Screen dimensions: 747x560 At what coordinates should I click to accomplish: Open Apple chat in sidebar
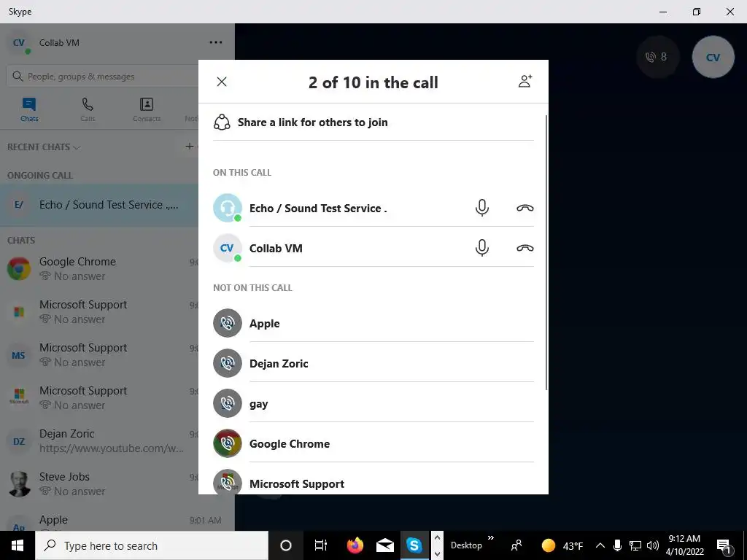tap(117, 519)
